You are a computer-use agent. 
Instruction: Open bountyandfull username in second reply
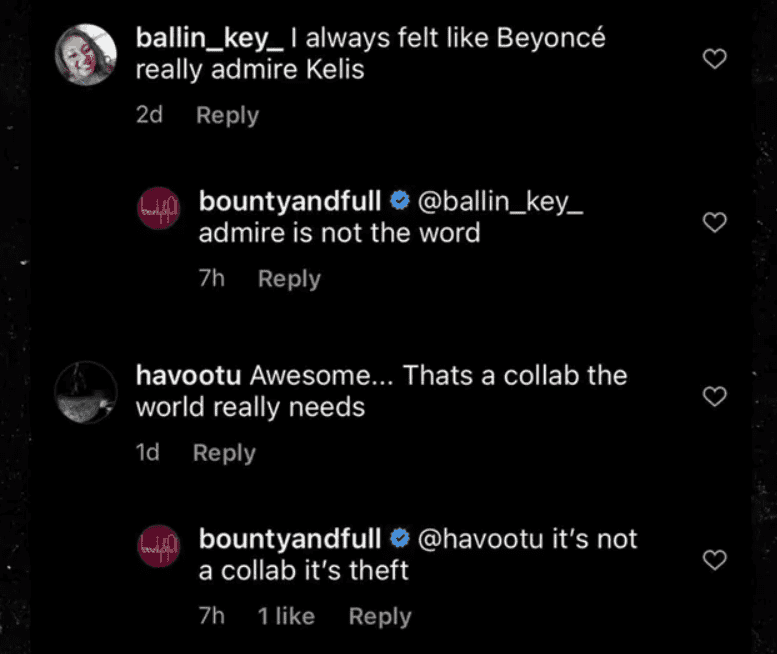pos(290,539)
